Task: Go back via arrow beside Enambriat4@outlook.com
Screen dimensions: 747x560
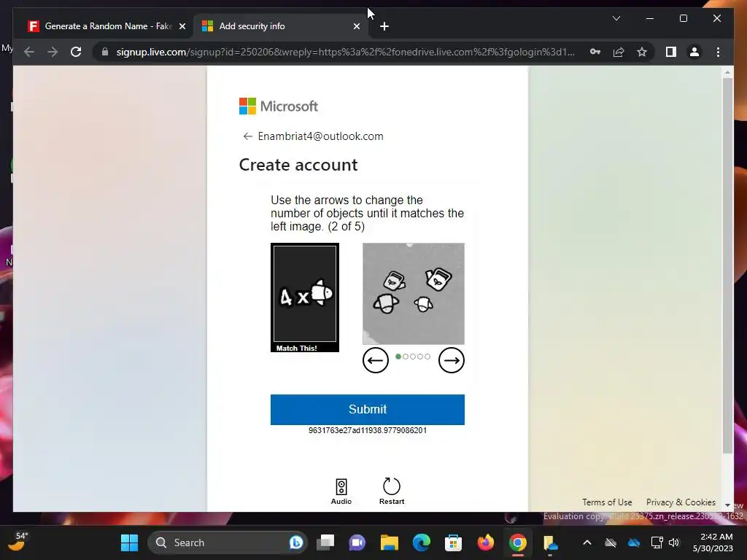Action: pos(247,136)
